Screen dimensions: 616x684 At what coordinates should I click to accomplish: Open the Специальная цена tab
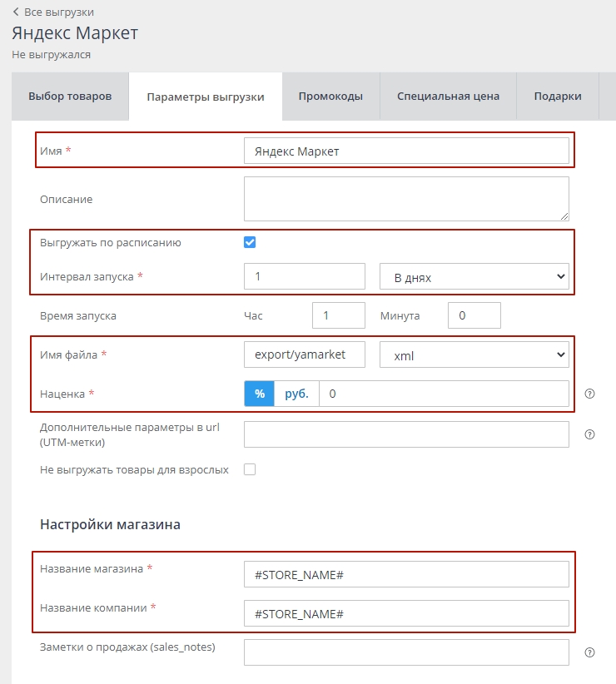448,96
